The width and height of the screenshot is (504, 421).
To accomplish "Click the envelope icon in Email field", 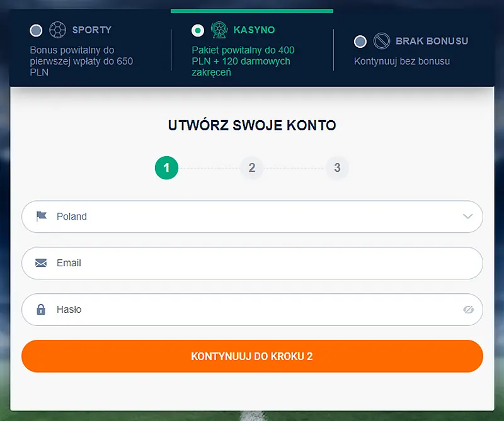I will pyautogui.click(x=41, y=263).
